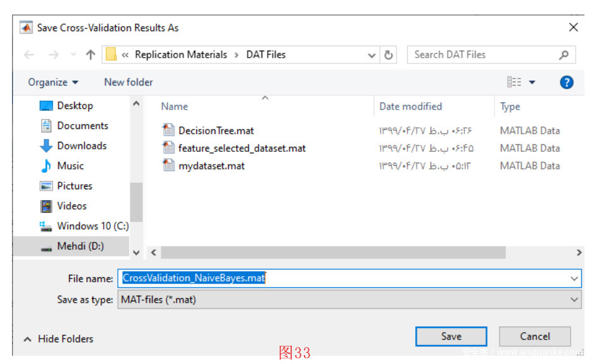Click the DecisionTree.mat file icon
The width and height of the screenshot is (599, 364).
(x=168, y=130)
